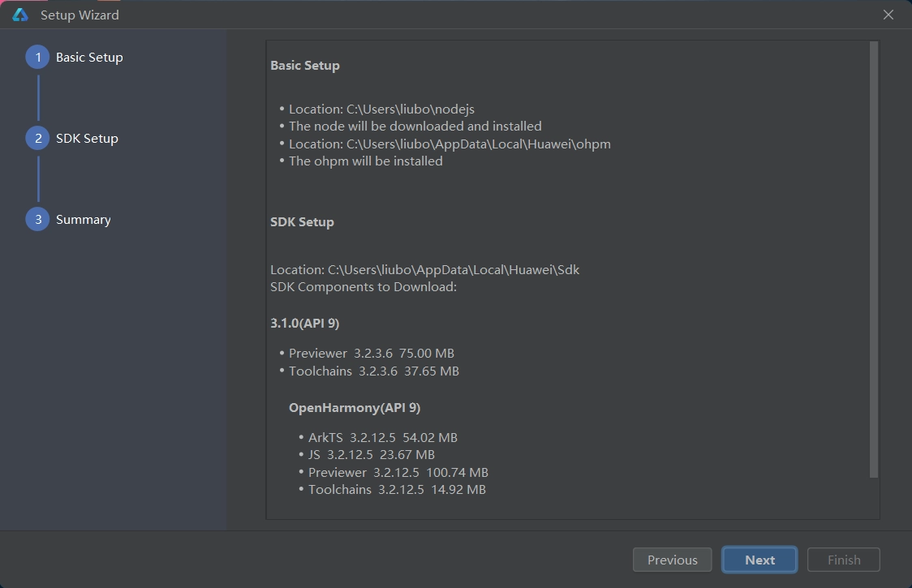
Task: Click the step 1 circle icon
Action: (x=37, y=58)
